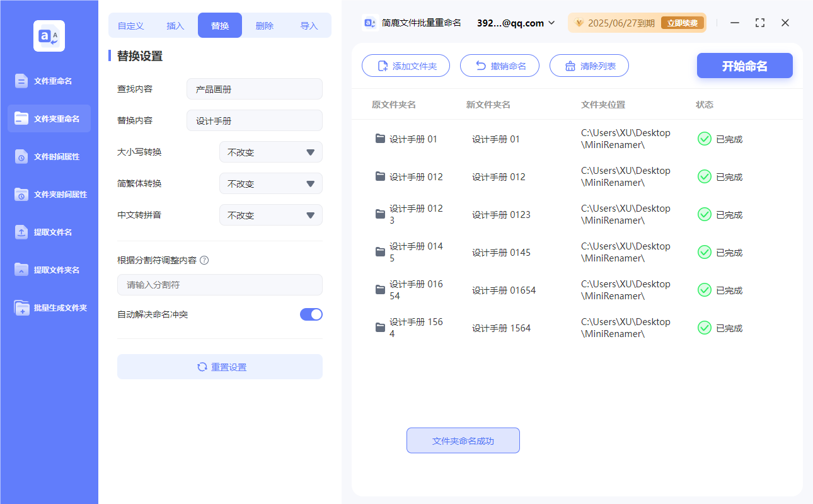Disable 自动解决命名冲突 switch
This screenshot has width=813, height=504.
click(311, 314)
